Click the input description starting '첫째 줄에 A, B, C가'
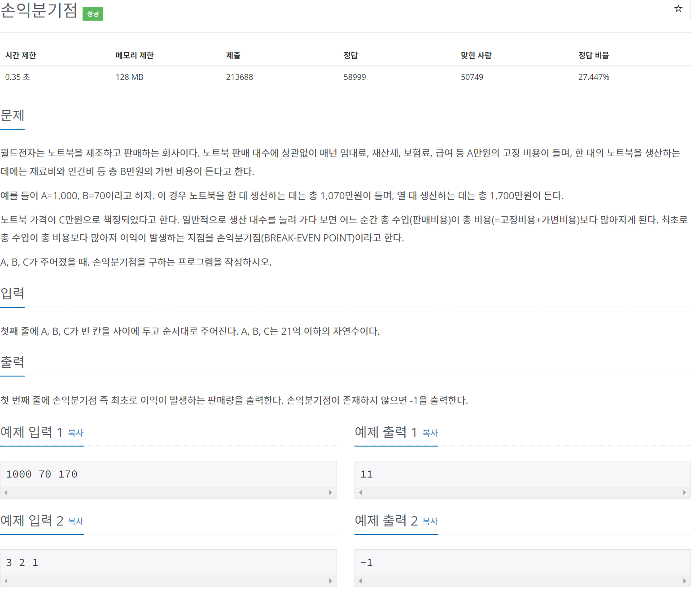The height and width of the screenshot is (596, 700). (190, 331)
